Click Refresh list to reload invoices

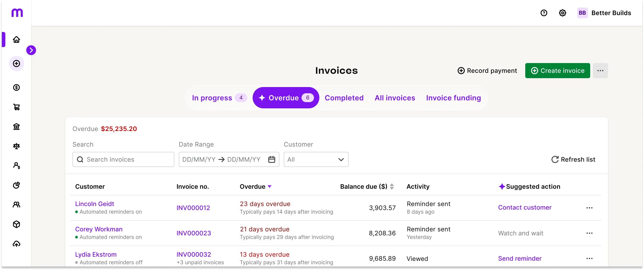pos(573,159)
